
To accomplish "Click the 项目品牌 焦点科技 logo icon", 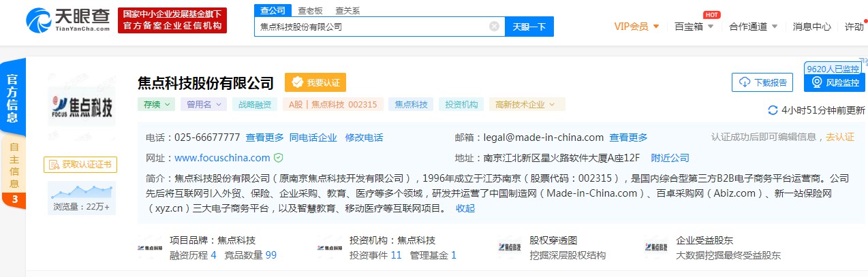I will pos(151,248).
